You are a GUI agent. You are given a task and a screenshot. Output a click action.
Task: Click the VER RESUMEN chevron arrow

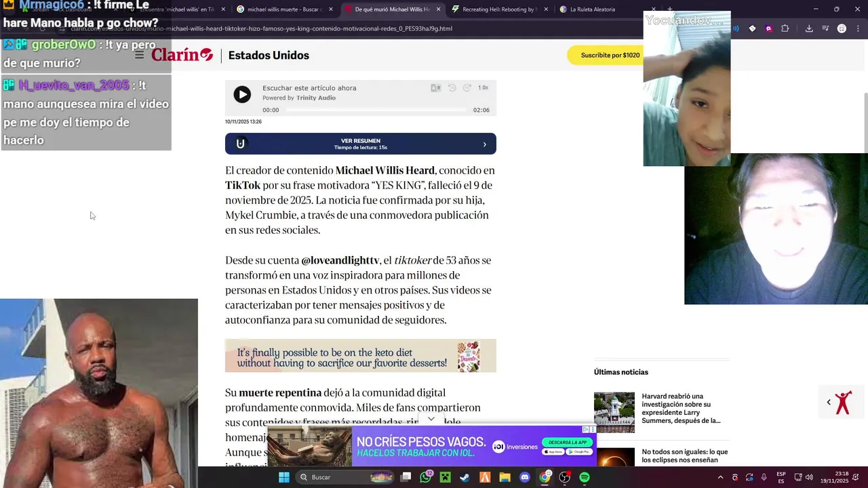(x=484, y=144)
